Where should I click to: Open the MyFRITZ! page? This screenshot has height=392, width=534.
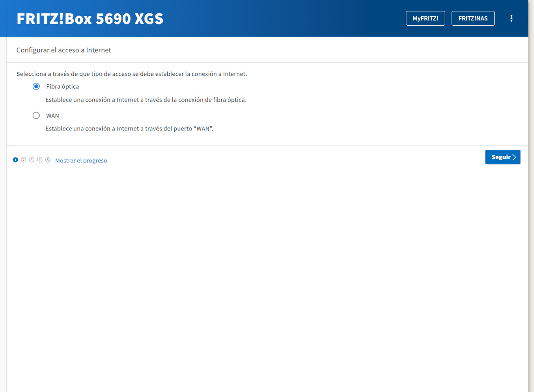coord(426,19)
